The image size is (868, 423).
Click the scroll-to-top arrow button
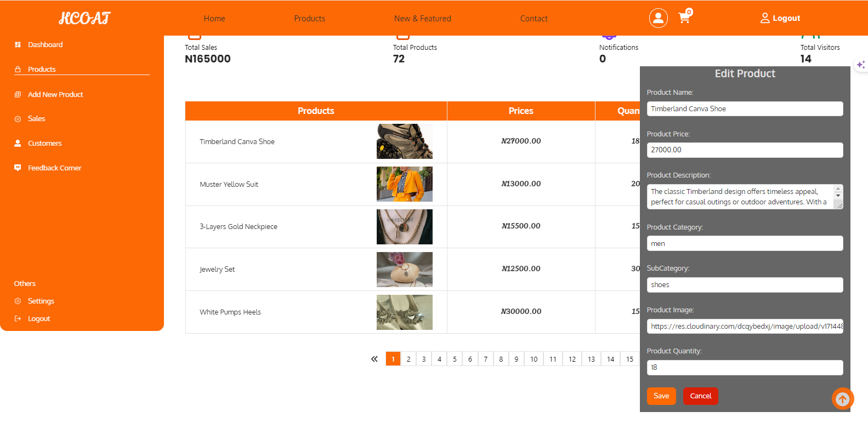click(843, 399)
